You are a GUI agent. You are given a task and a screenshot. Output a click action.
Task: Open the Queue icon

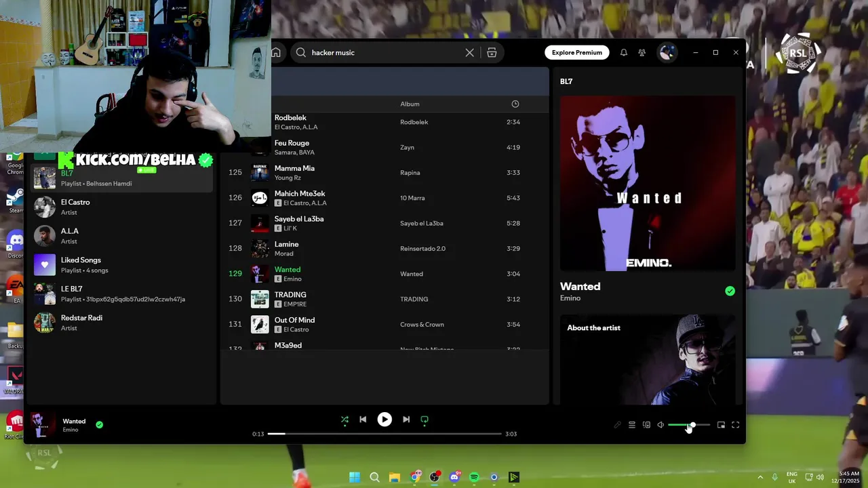(632, 425)
